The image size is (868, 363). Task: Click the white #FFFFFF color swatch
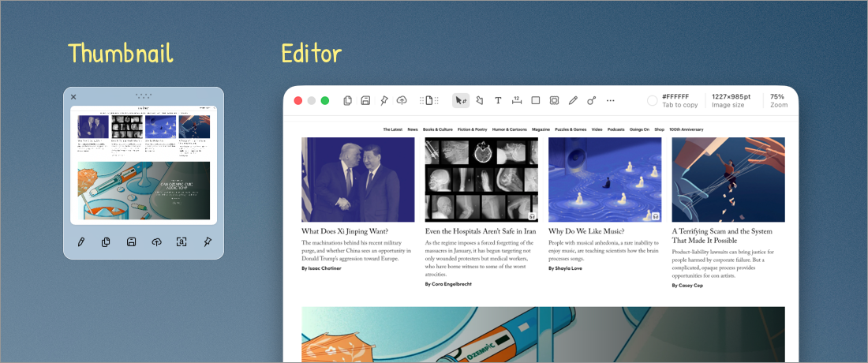pyautogui.click(x=652, y=101)
